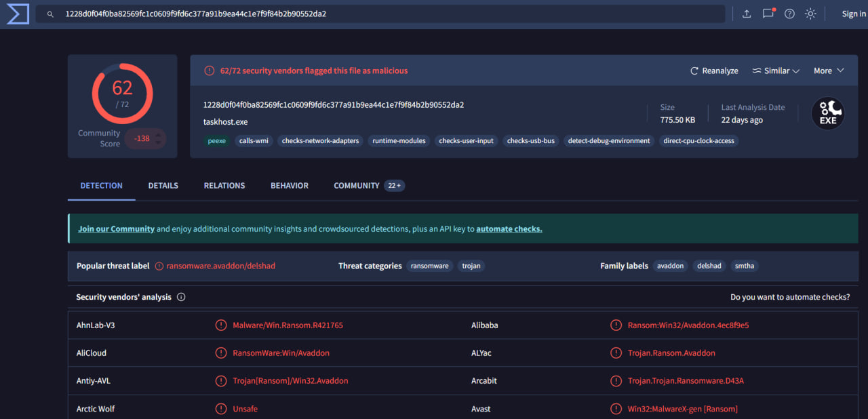
Task: Open the Behavior tab
Action: point(290,186)
